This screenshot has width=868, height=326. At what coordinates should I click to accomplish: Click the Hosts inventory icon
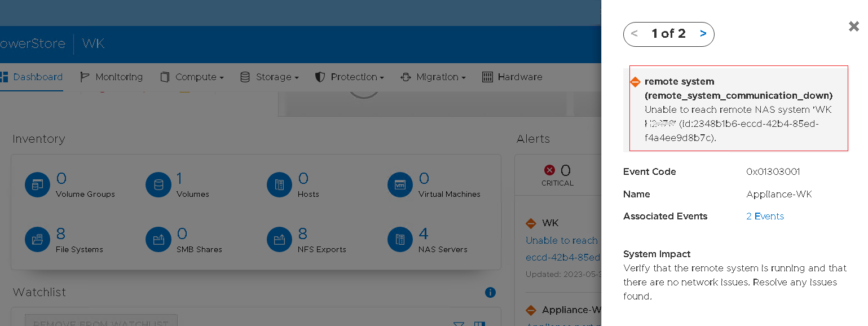[x=279, y=185]
